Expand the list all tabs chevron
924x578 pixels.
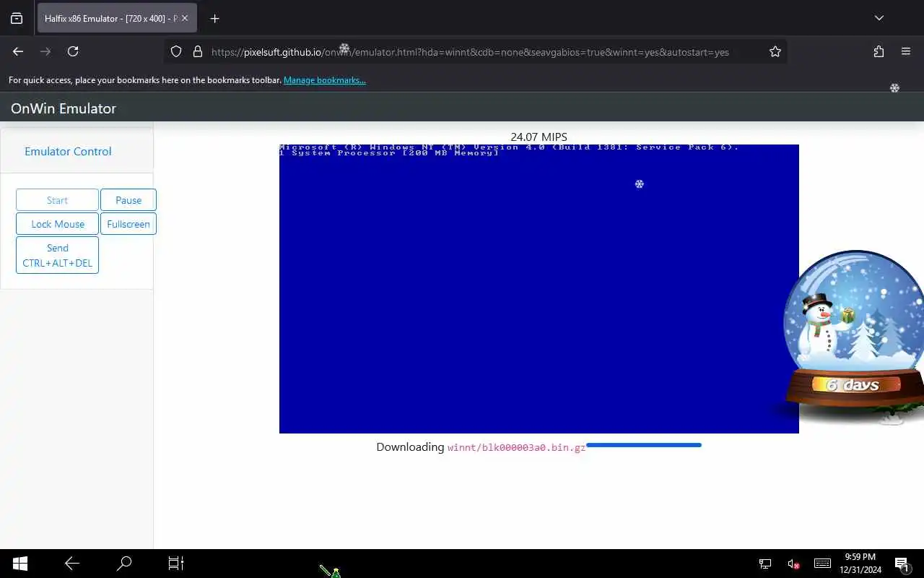(x=879, y=19)
